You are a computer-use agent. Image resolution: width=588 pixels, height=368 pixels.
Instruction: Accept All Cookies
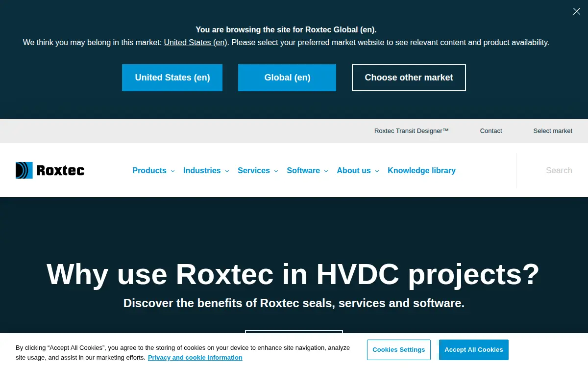[474, 350]
